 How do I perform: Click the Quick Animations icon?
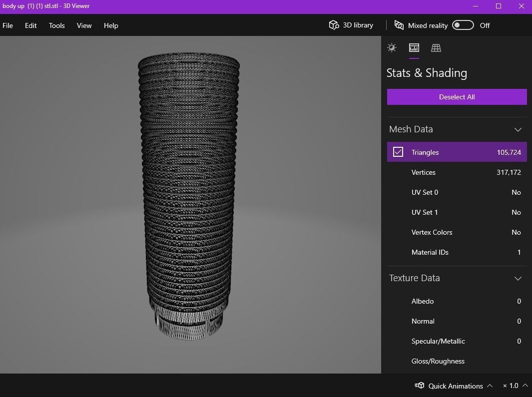420,386
